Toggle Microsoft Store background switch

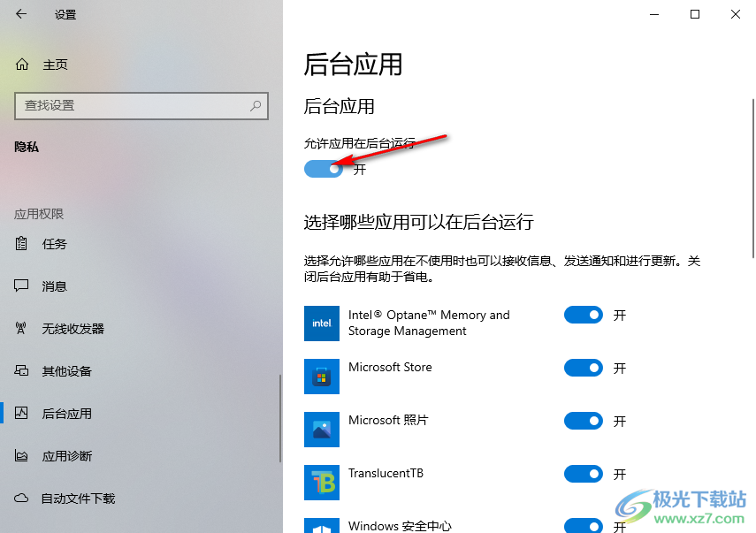pyautogui.click(x=584, y=369)
